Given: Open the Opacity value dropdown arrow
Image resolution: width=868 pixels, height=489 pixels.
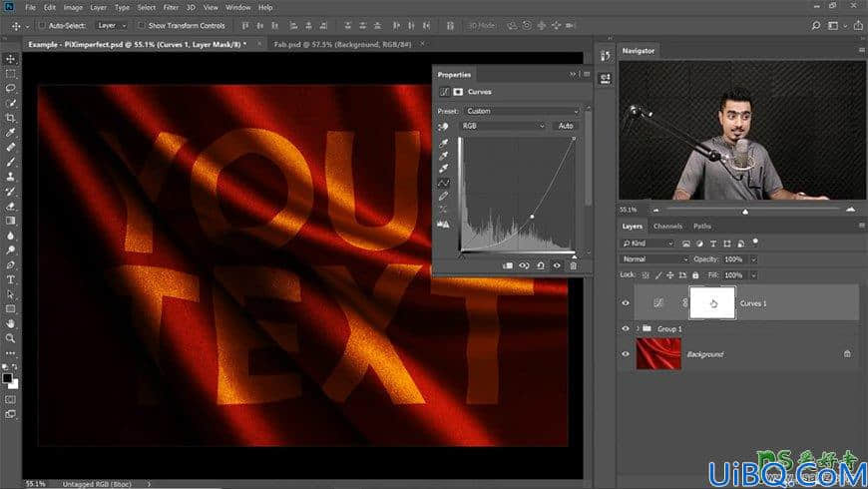Looking at the screenshot, I should pos(753,259).
